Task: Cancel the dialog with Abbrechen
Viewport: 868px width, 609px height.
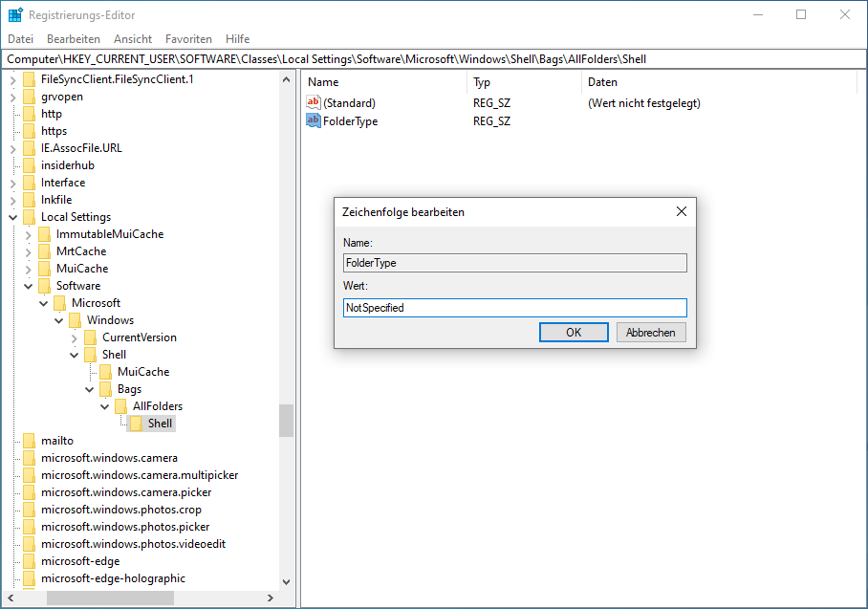Action: [651, 333]
